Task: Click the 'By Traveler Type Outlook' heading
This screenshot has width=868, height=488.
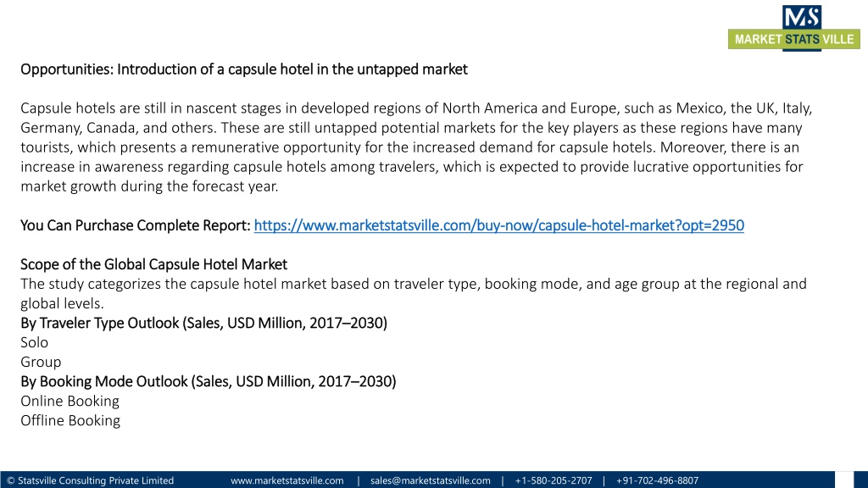Action: point(203,323)
